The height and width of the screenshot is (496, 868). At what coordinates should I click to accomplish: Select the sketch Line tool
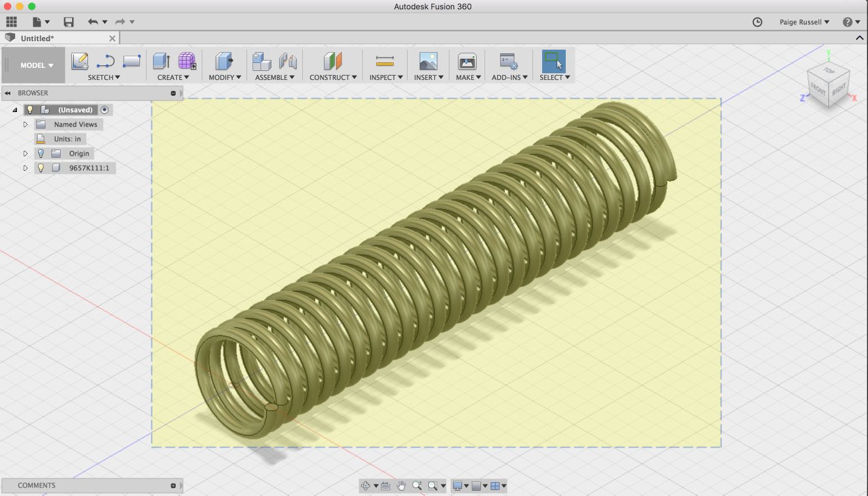(105, 61)
